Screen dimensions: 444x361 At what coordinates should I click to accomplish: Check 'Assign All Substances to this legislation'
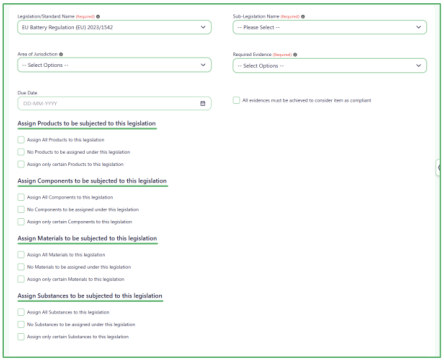point(21,312)
